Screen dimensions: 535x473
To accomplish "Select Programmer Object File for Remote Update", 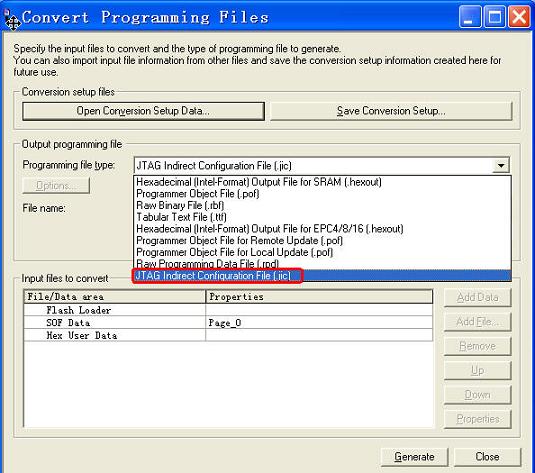I will click(239, 241).
